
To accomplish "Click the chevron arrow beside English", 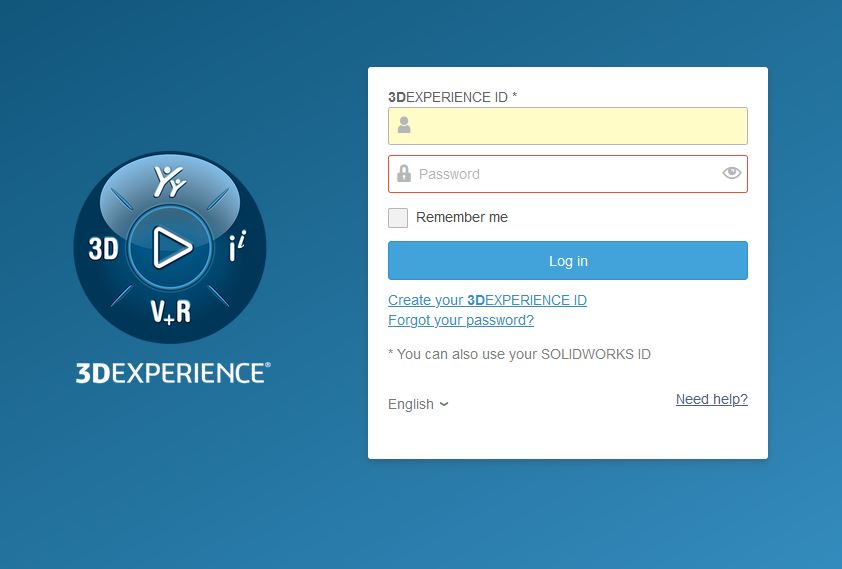I will point(444,405).
